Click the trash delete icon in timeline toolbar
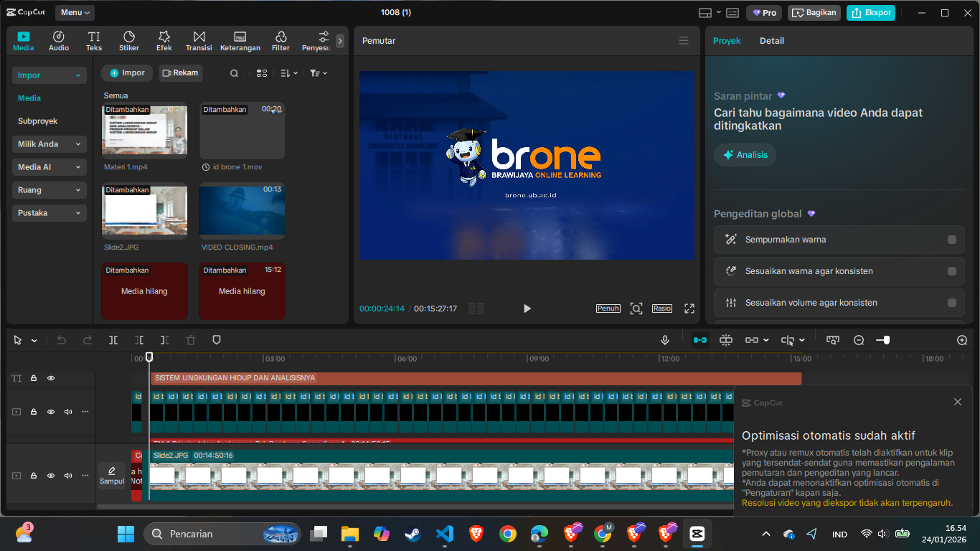This screenshot has width=980, height=551. coord(191,340)
